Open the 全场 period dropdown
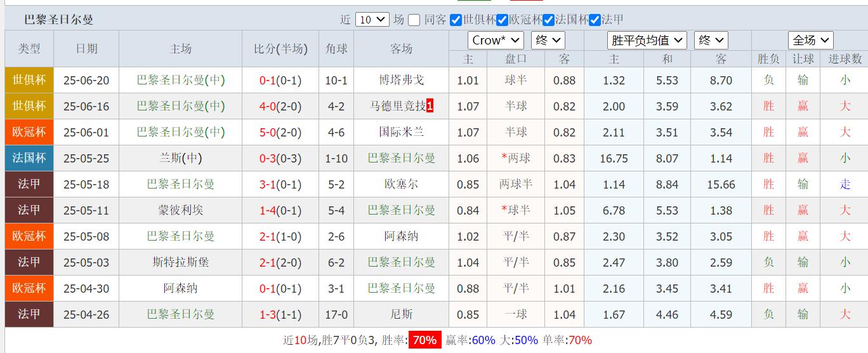The height and width of the screenshot is (353, 868). [810, 40]
